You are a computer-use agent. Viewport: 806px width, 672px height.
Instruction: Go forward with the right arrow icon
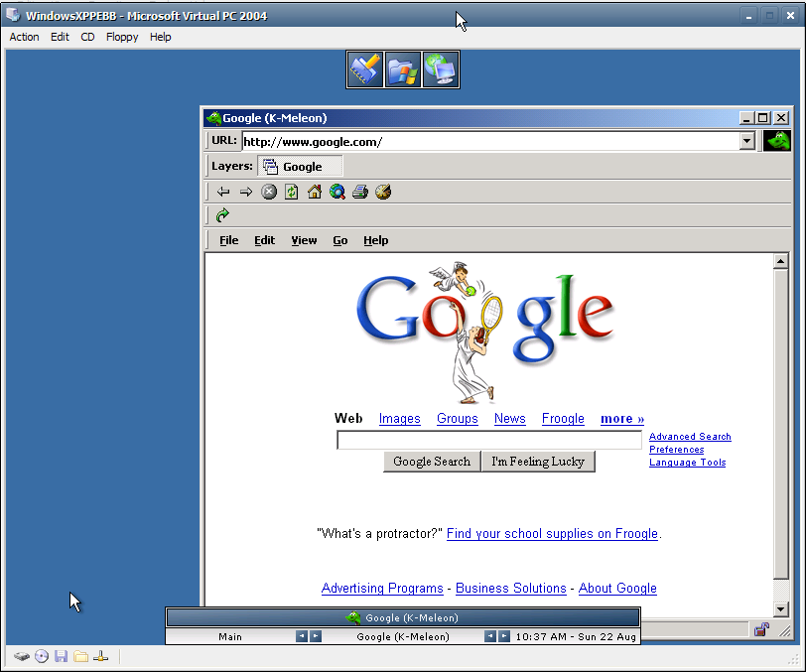click(x=246, y=192)
